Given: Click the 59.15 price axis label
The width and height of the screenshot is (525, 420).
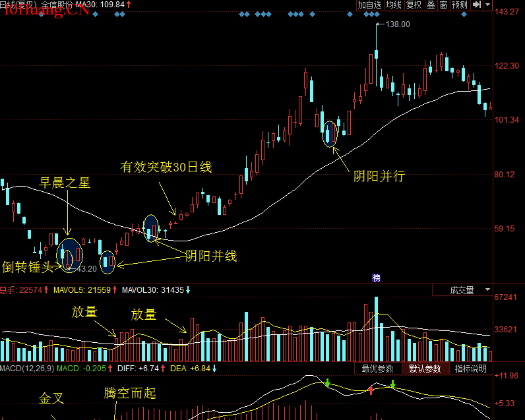Looking at the screenshot, I should (x=505, y=229).
